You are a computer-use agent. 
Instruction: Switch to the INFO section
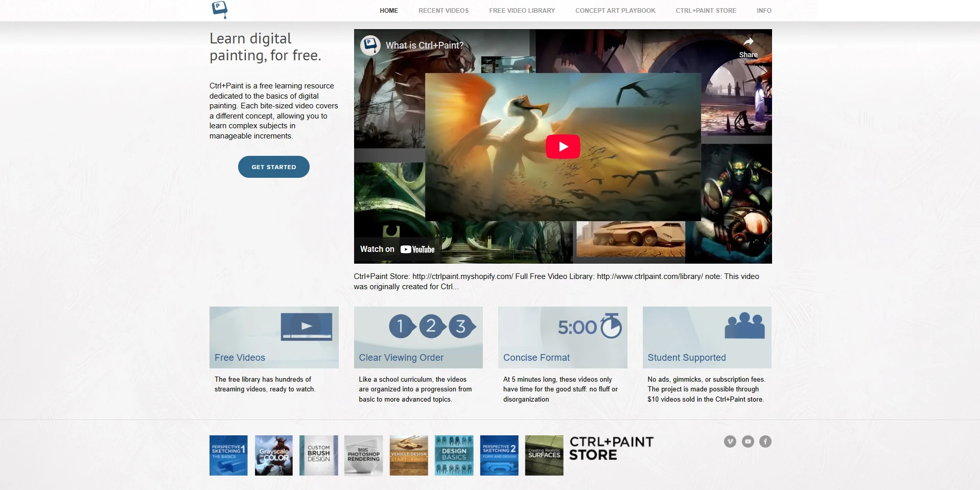[764, 10]
